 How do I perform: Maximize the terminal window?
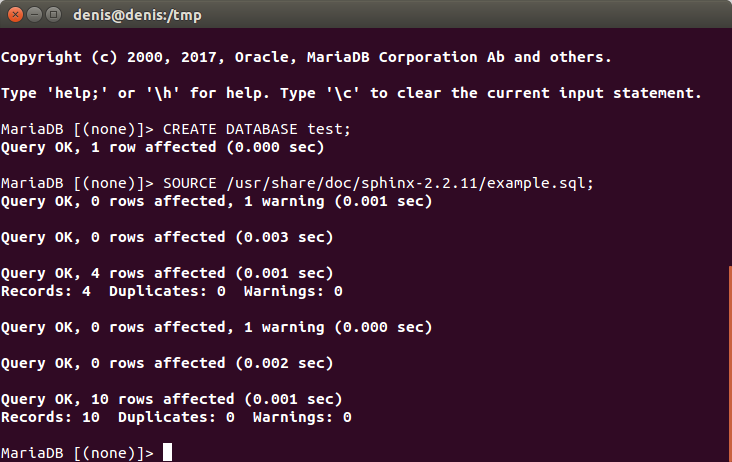[x=54, y=15]
